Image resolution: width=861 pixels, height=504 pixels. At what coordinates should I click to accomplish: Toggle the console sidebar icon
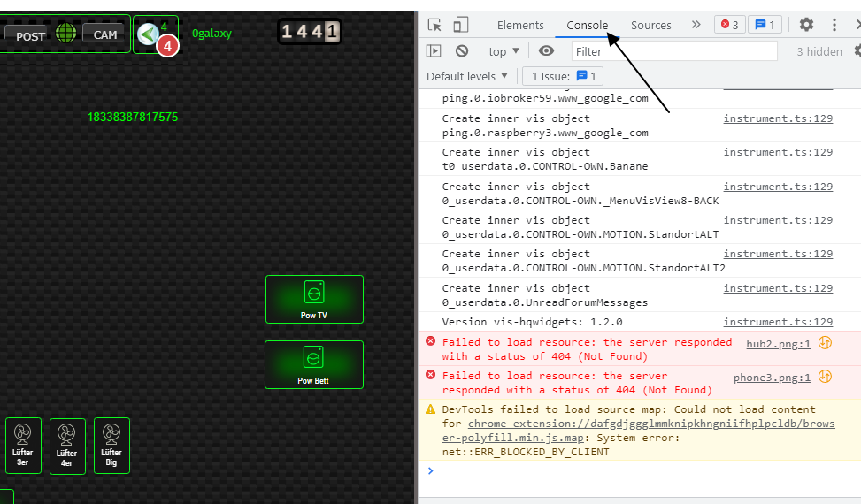[434, 51]
